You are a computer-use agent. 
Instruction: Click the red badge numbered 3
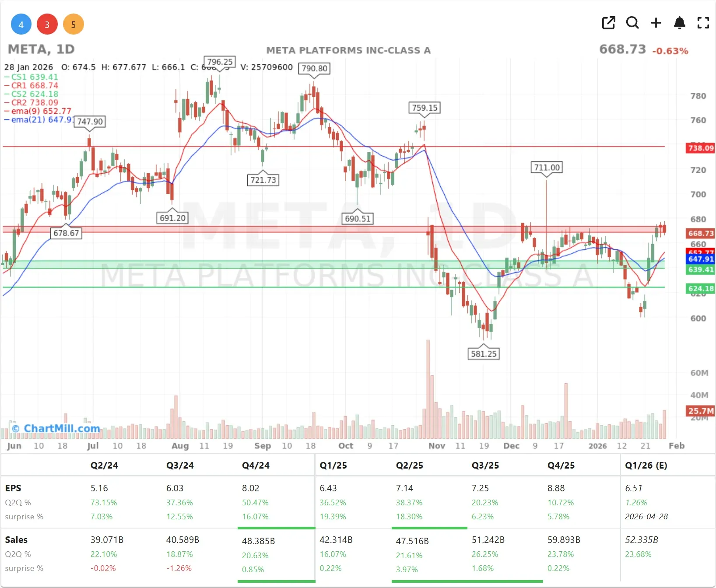tap(47, 24)
